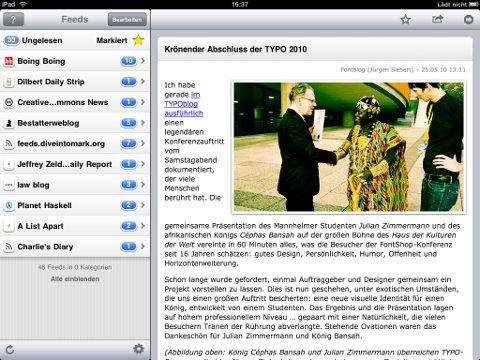Viewport: 480px width, 360px height.
Task: Click the Bestatterweblog unread count badge
Action: click(129, 123)
